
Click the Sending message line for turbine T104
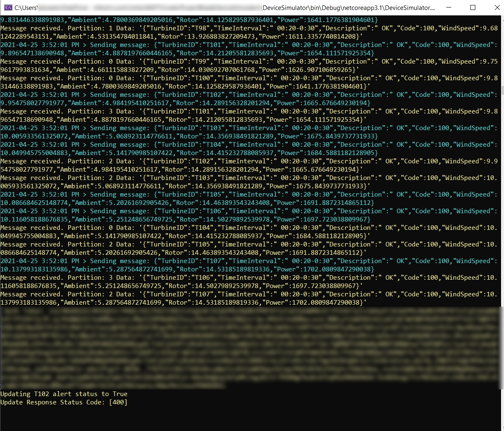(x=248, y=145)
